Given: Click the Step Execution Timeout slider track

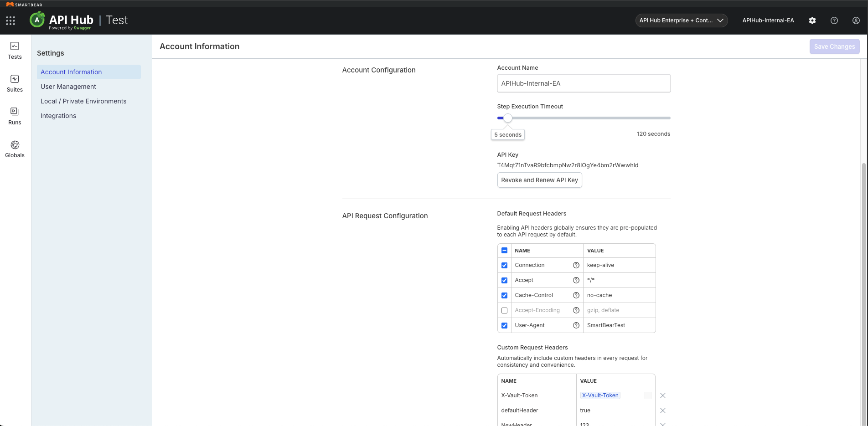Looking at the screenshot, I should [x=584, y=118].
